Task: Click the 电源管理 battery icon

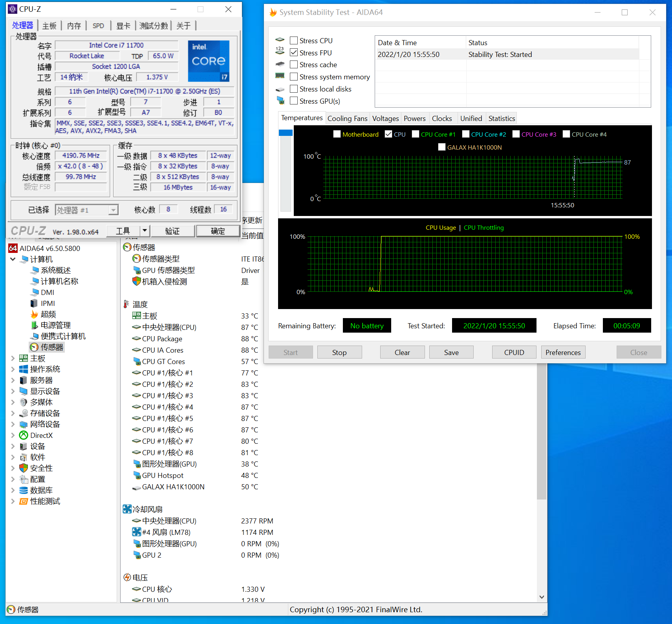Action: [34, 325]
